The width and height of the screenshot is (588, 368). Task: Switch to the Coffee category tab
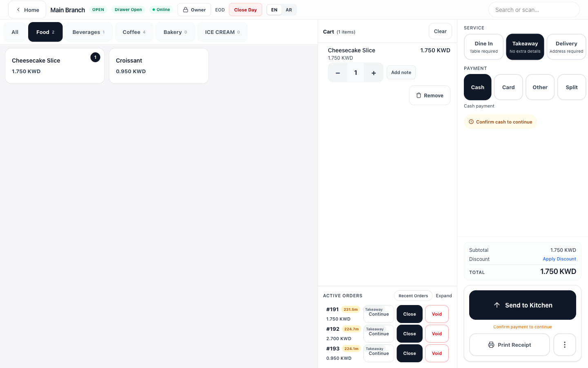134,31
